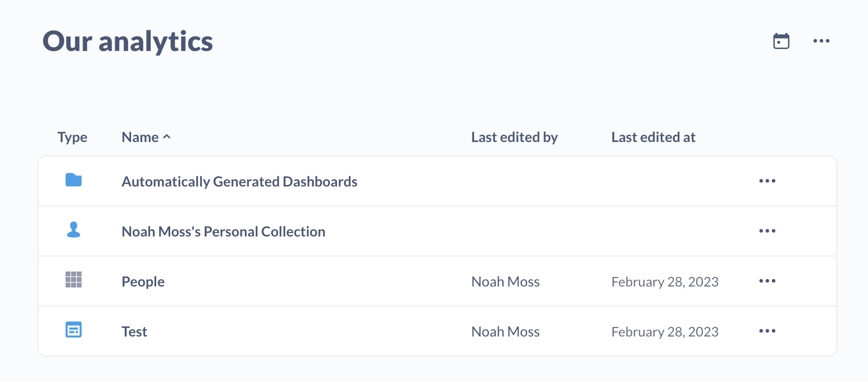Viewport: 868px width, 382px height.
Task: Click the dashboard icon beside Test
Action: [x=73, y=330]
